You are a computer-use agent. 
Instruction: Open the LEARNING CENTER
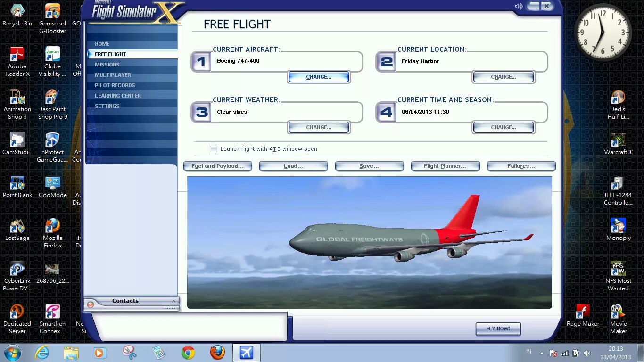click(118, 96)
